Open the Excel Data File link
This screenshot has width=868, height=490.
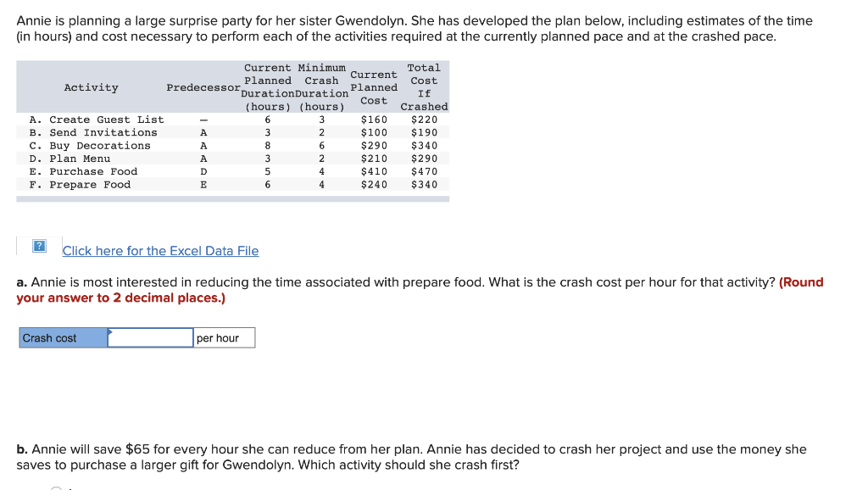click(160, 251)
